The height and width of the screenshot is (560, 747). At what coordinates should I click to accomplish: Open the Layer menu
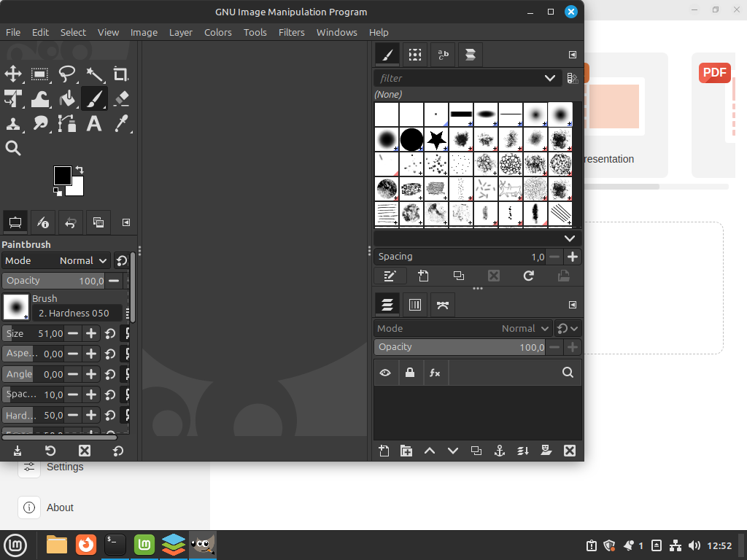[x=181, y=32]
